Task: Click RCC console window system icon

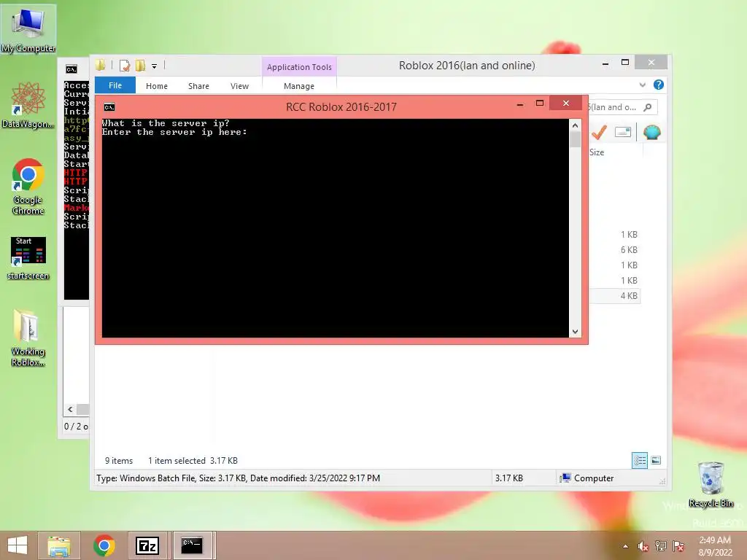Action: pos(109,107)
